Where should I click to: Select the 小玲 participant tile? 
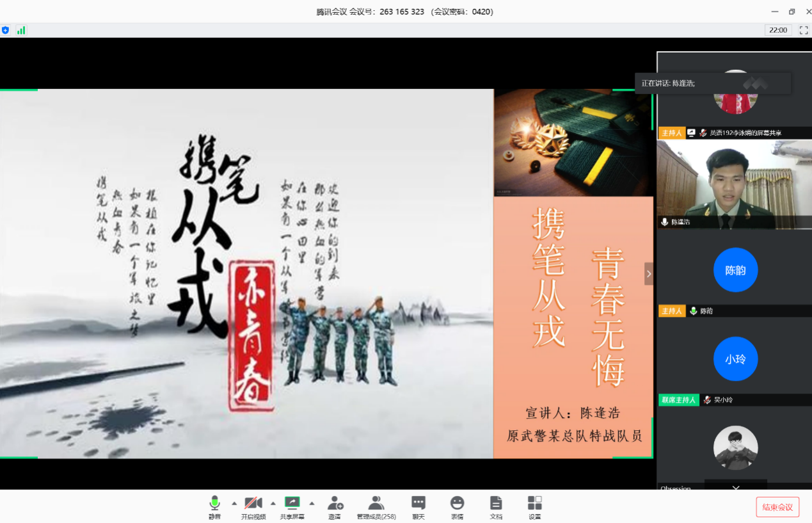[x=735, y=362]
